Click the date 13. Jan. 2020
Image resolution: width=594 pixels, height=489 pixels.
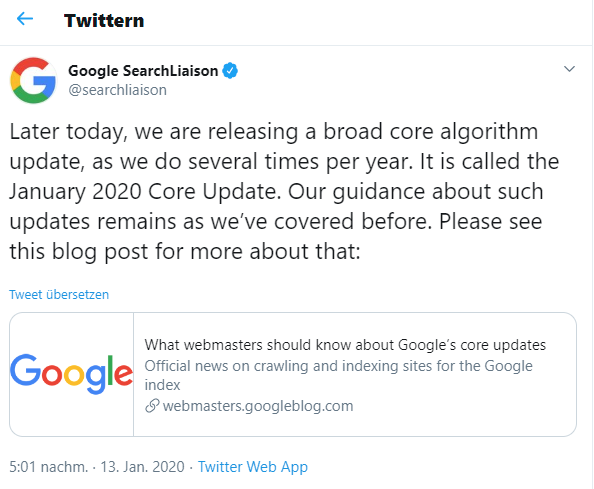142,467
